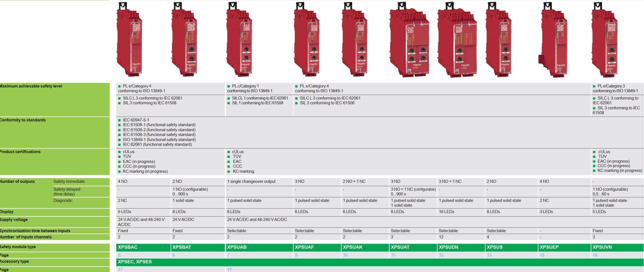Click the XPSUAT module type header
The image size is (644, 272).
coord(413,247)
